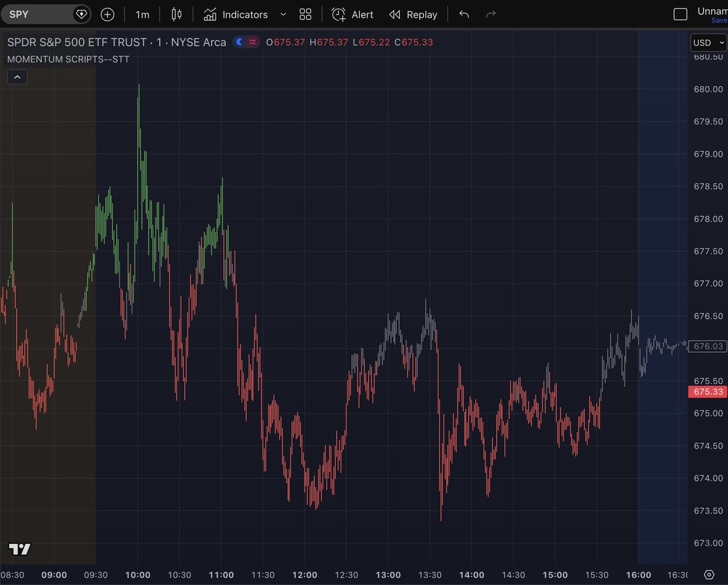Viewport: 728px width, 585px height.
Task: Click the SPDR S&P 500 ETF TRUST title
Action: 116,42
